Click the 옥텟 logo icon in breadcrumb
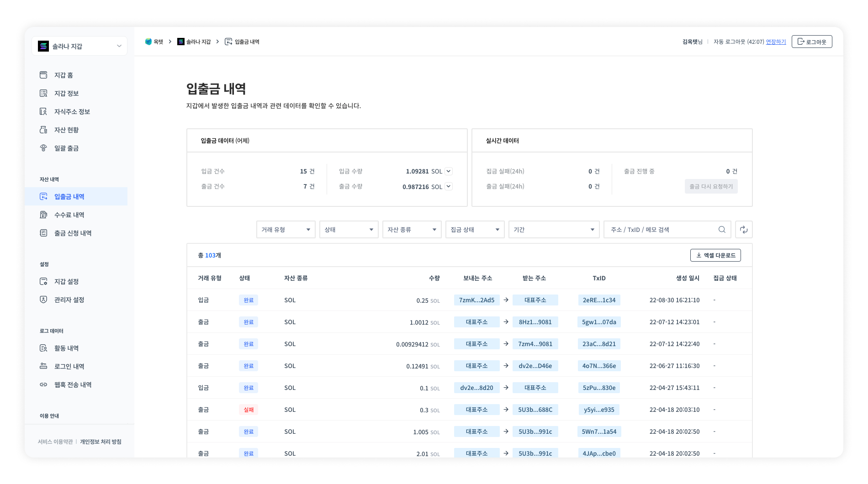The height and width of the screenshot is (484, 868). coord(148,42)
